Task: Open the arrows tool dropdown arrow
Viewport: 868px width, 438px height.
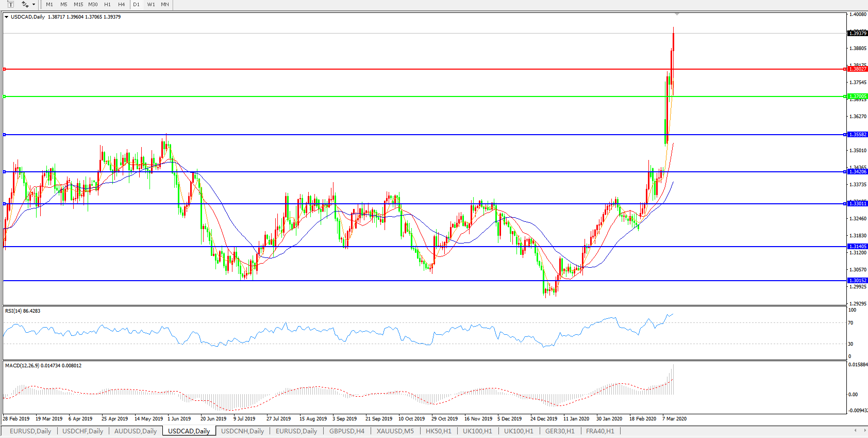Action: pos(34,5)
